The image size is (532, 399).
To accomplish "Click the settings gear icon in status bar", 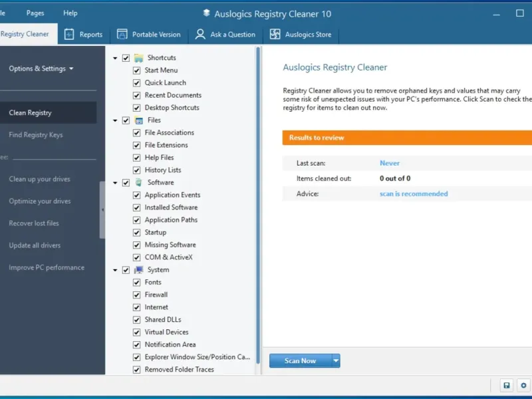I will (x=523, y=386).
